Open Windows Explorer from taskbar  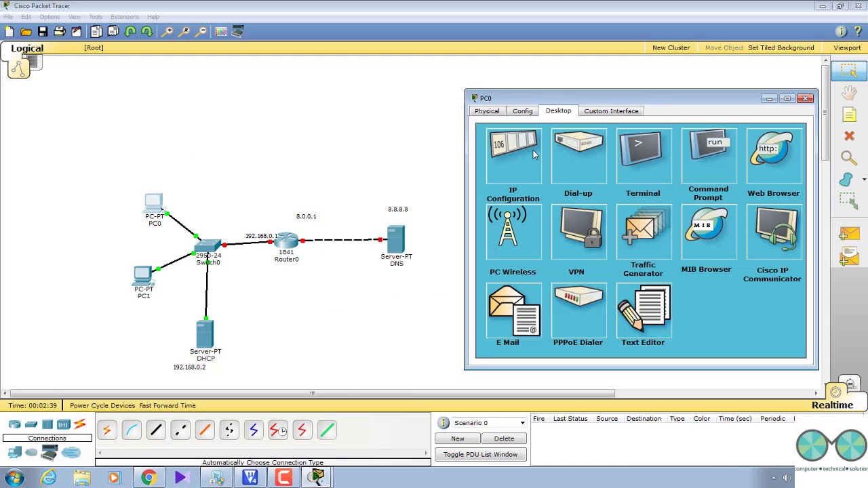82,478
